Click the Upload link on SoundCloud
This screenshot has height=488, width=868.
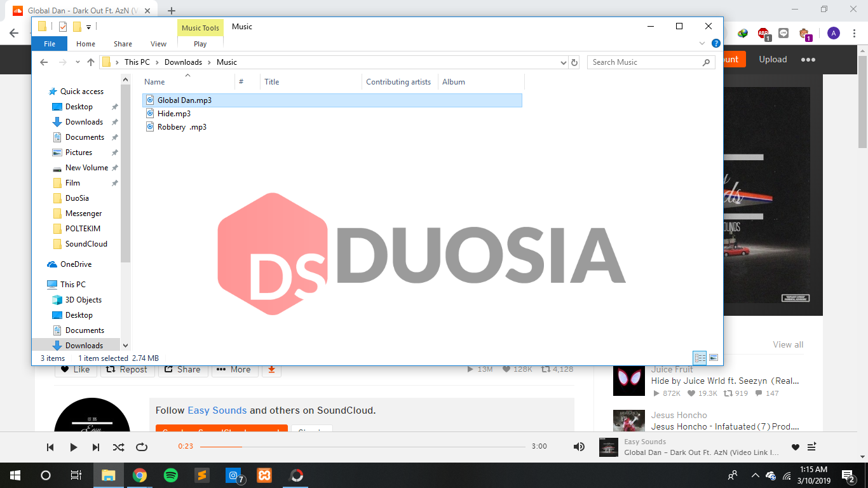773,59
